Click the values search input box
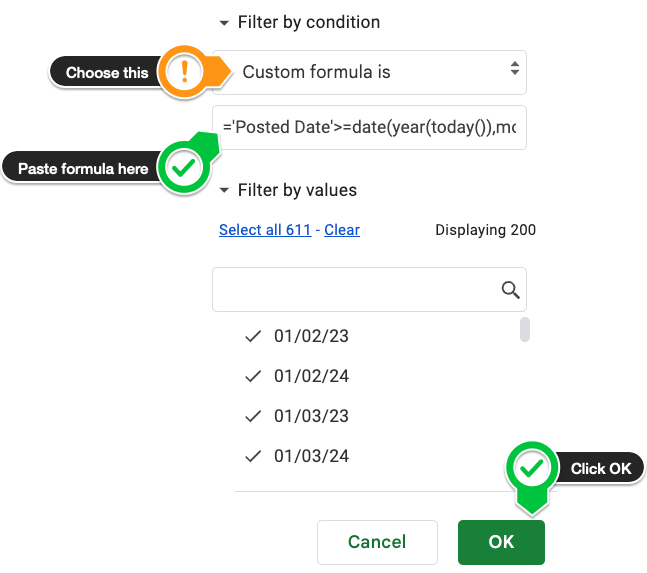Viewport: 647px width, 573px height. [x=369, y=290]
